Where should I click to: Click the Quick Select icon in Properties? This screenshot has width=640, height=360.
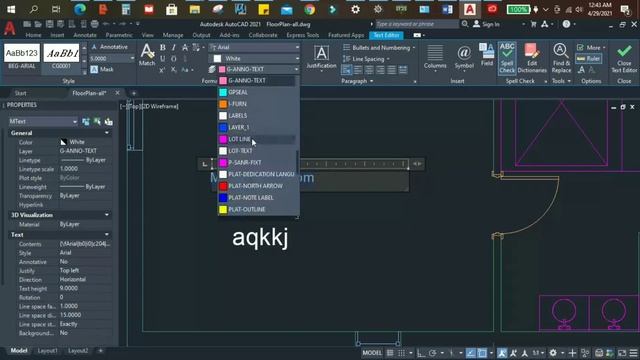point(109,121)
